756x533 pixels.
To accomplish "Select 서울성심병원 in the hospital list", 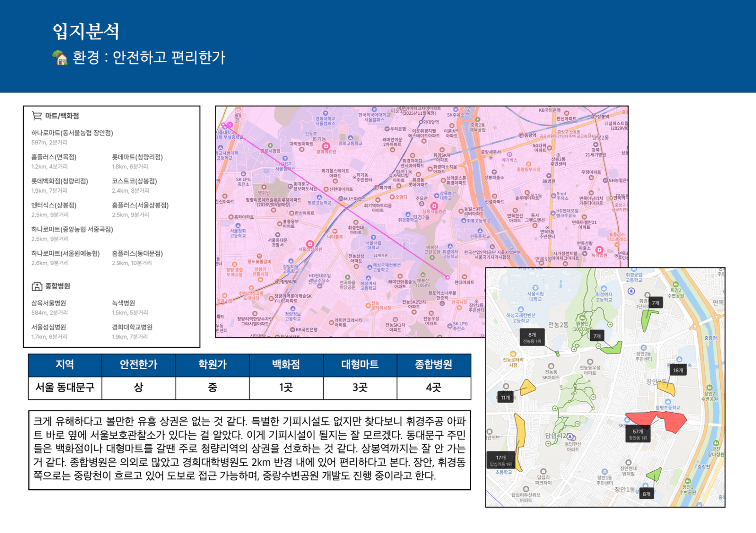I will (49, 327).
